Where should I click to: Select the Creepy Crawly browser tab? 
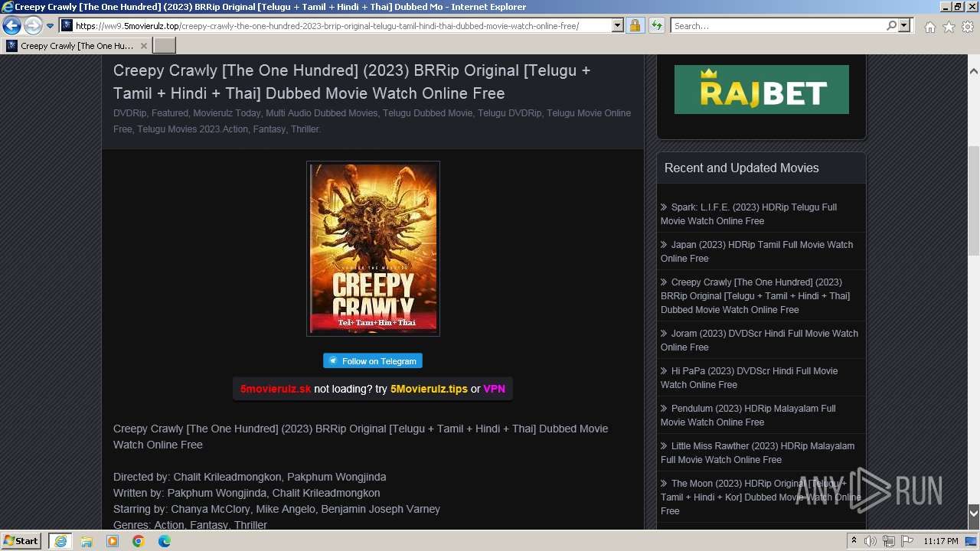pyautogui.click(x=77, y=46)
